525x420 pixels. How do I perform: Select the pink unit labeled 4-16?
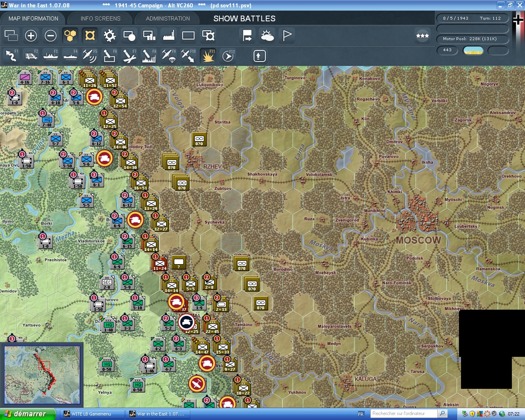[x=25, y=78]
